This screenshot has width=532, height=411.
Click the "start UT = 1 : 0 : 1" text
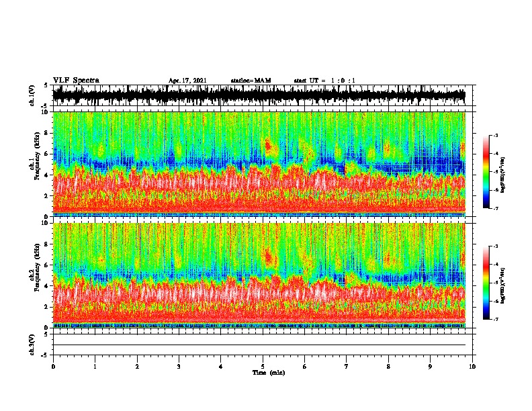[324, 81]
